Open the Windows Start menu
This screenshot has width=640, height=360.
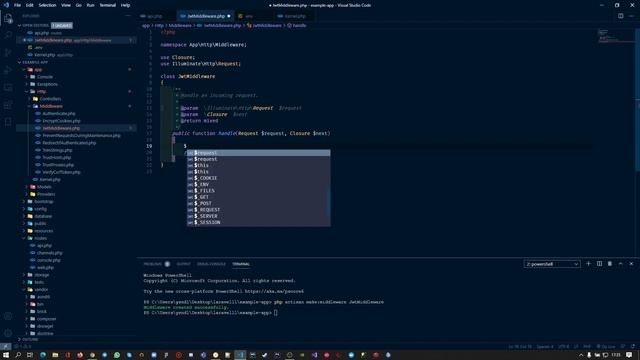pos(6,355)
